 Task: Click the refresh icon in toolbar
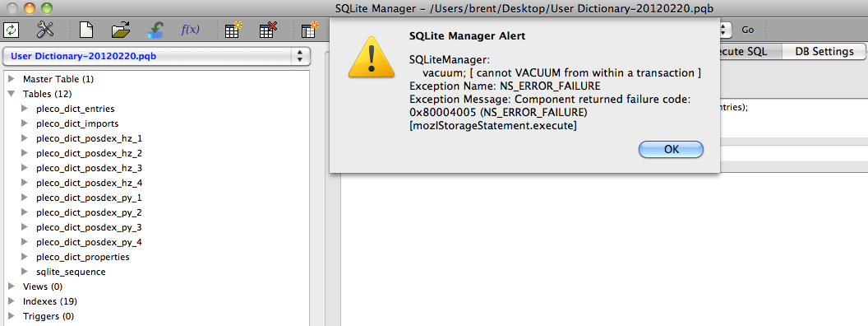coord(11,30)
